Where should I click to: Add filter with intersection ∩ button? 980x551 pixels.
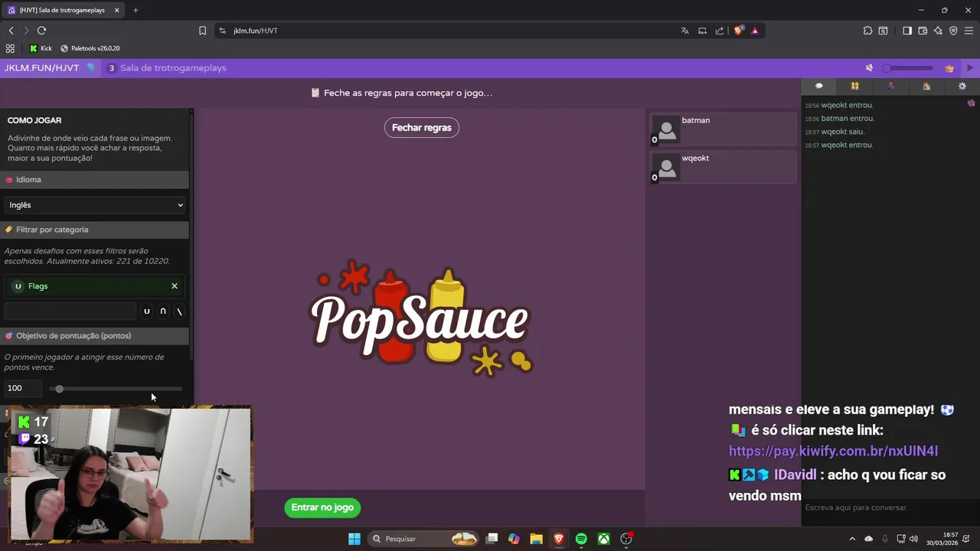coord(163,311)
